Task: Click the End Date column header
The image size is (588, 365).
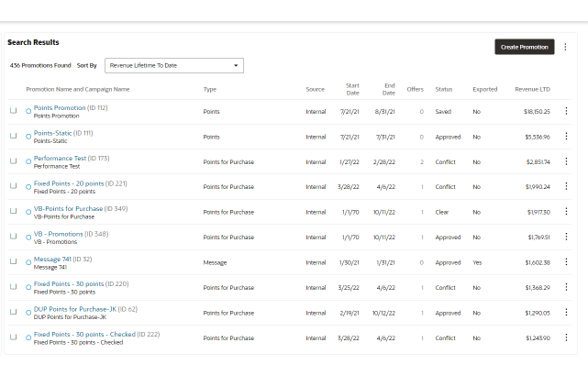Action: click(x=389, y=89)
